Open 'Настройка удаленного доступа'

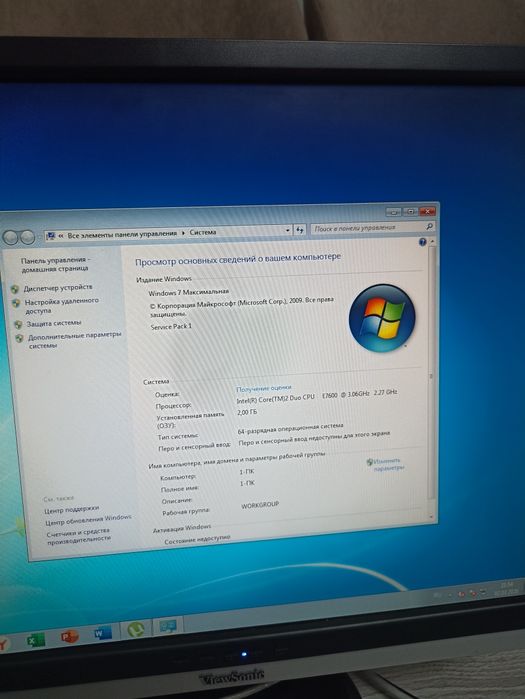click(62, 305)
